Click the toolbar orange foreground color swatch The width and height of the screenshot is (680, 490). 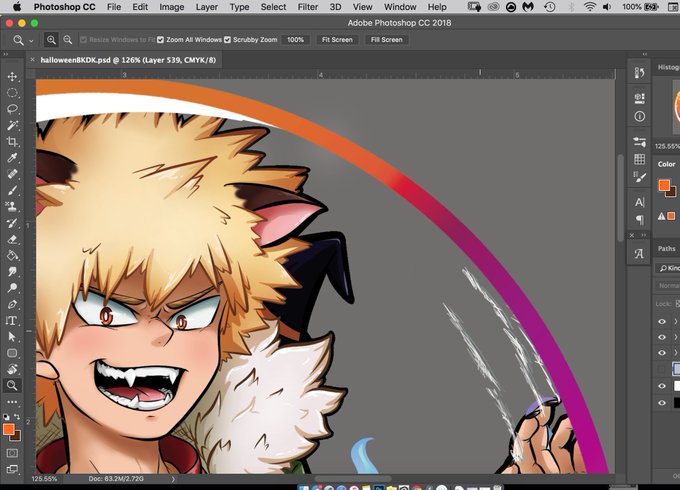(x=8, y=429)
